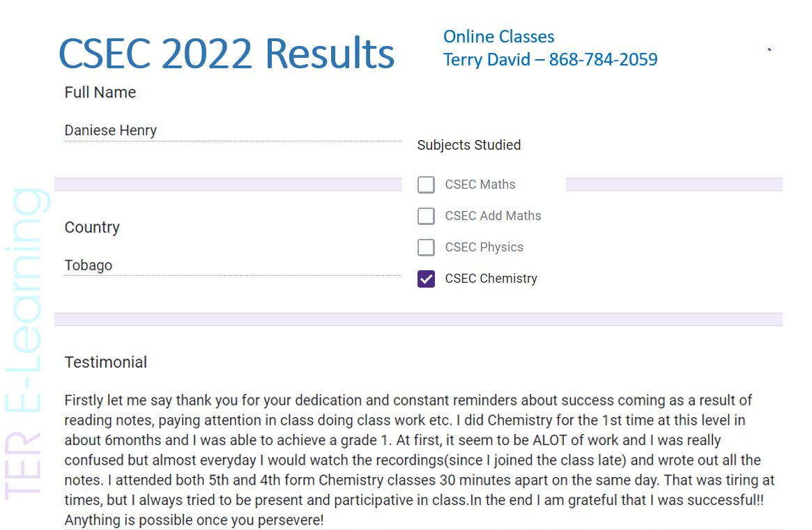The height and width of the screenshot is (530, 812).
Task: Uncheck the CSEC Chemistry checkbox
Action: coord(426,279)
